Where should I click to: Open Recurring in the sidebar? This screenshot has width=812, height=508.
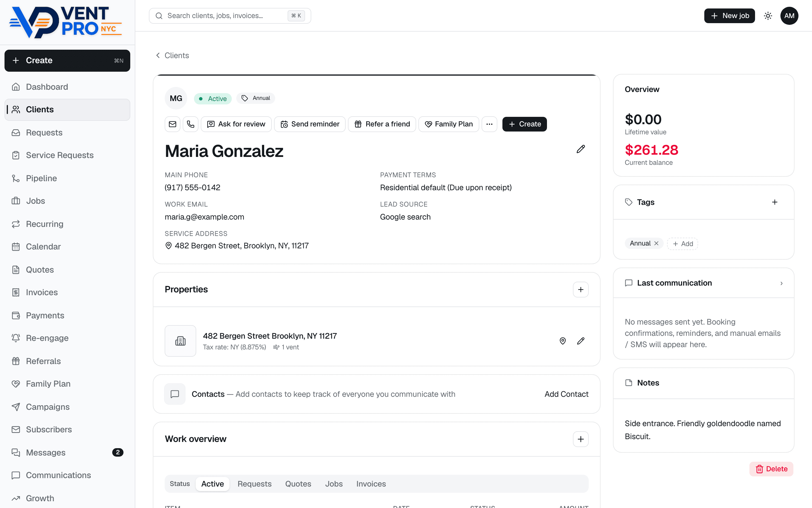(x=67, y=224)
